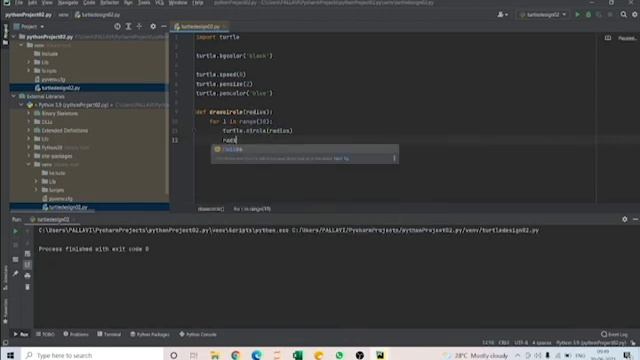Hide the Run panel with minus icon
This screenshot has height=360, width=640.
[635, 219]
